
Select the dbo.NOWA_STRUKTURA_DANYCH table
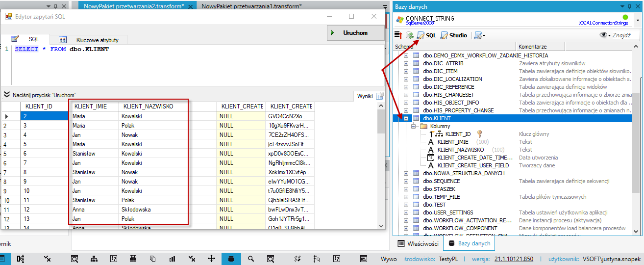463,173
